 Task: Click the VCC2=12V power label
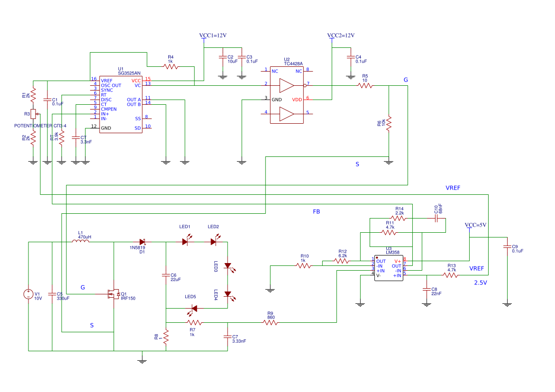point(341,36)
